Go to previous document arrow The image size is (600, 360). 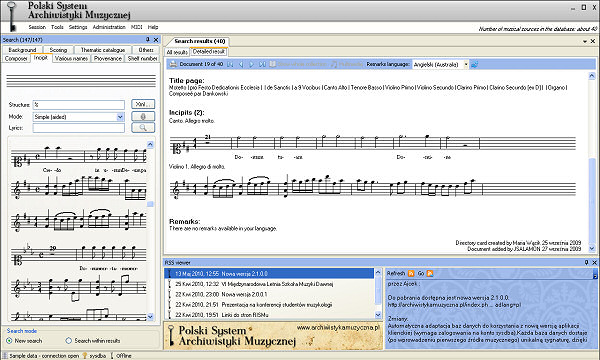[x=241, y=64]
